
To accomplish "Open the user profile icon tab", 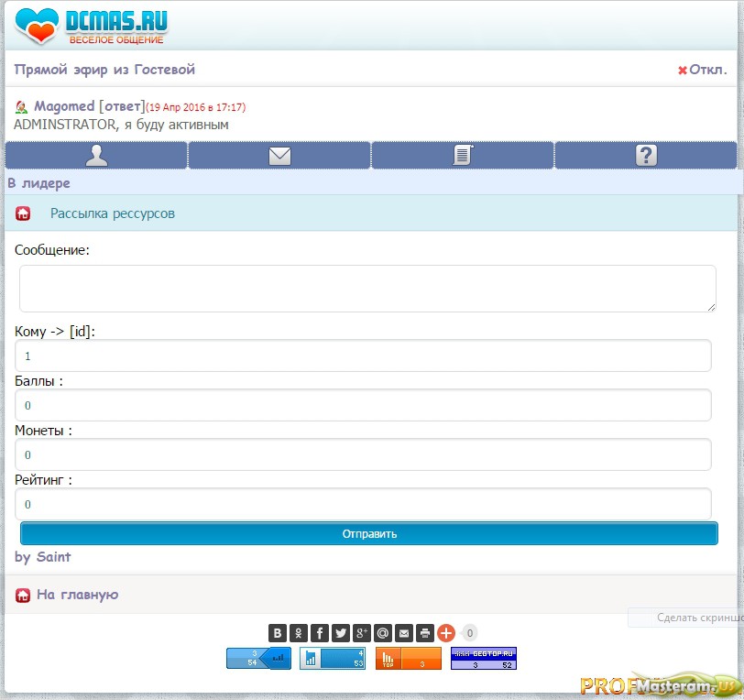I will tap(96, 156).
